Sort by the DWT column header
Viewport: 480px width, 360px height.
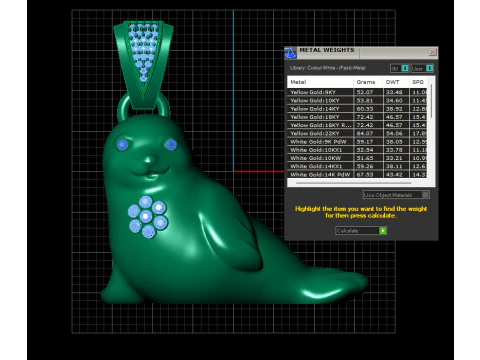[x=396, y=82]
